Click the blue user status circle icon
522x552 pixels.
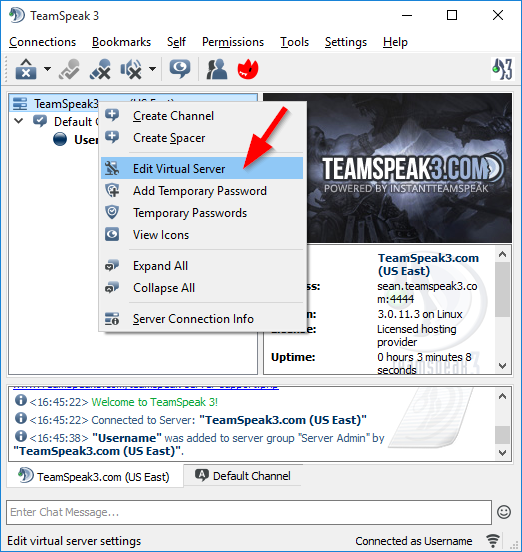tap(60, 139)
